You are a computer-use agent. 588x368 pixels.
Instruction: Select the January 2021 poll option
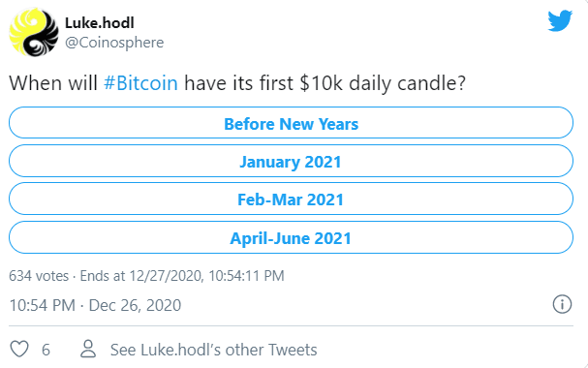click(x=291, y=161)
